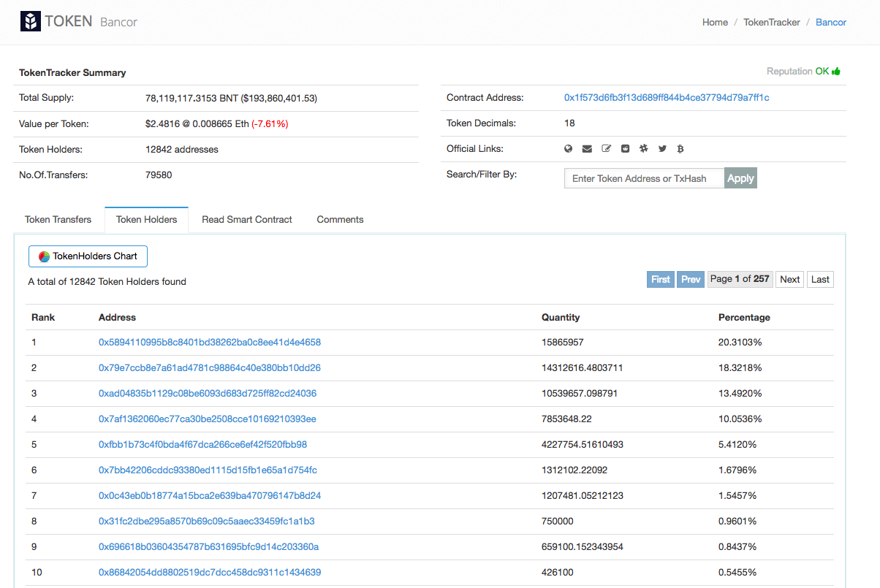Click the Bancor breadcrumb link
Image resolution: width=880 pixels, height=588 pixels.
pos(831,22)
